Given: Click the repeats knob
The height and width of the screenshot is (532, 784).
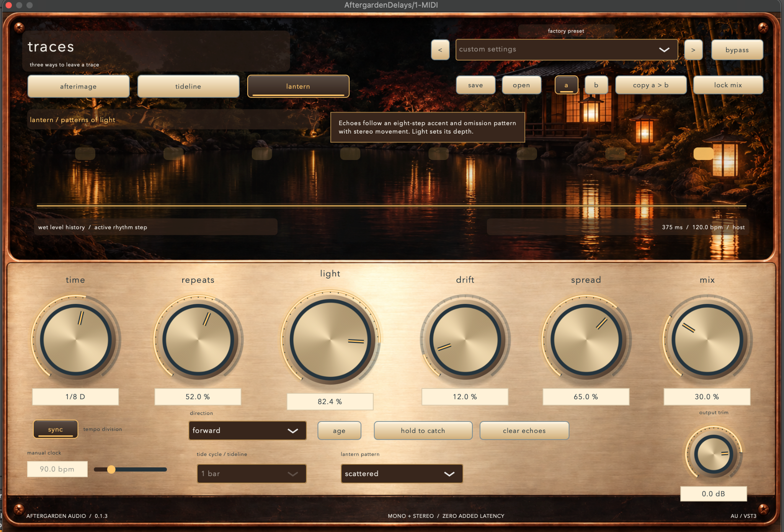Looking at the screenshot, I should tap(198, 339).
